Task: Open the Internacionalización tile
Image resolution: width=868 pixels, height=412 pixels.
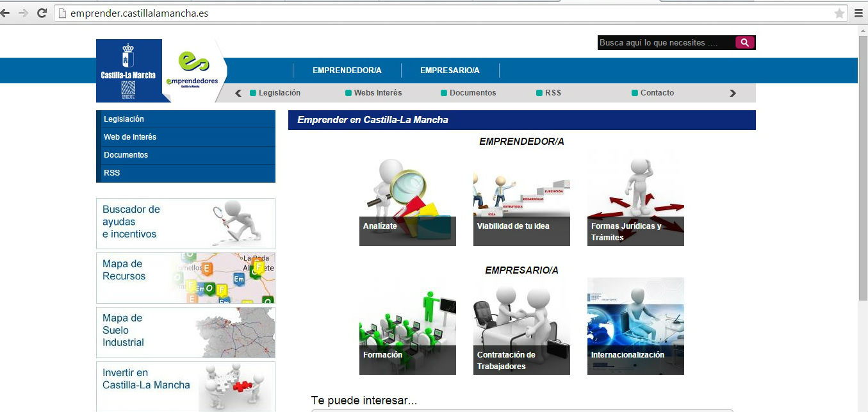Action: [x=635, y=326]
